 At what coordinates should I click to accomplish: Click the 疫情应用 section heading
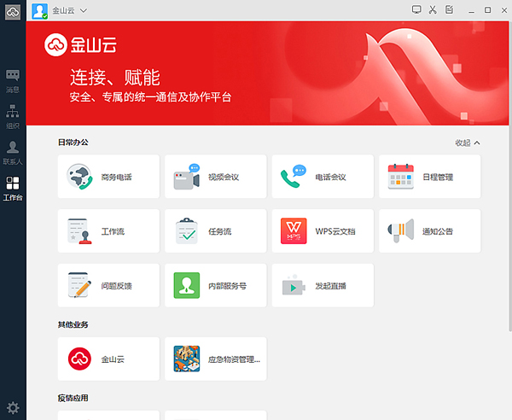pos(73,398)
